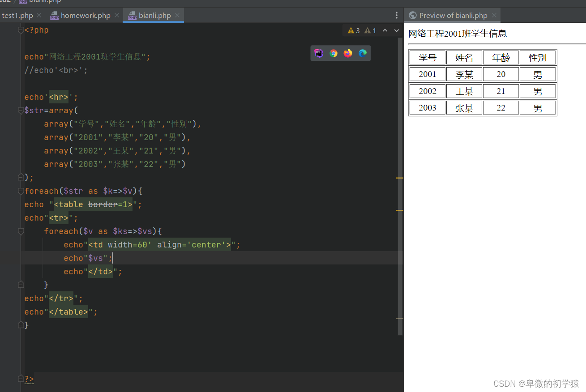
Task: Go to previous highlighted error arrow
Action: [x=385, y=30]
